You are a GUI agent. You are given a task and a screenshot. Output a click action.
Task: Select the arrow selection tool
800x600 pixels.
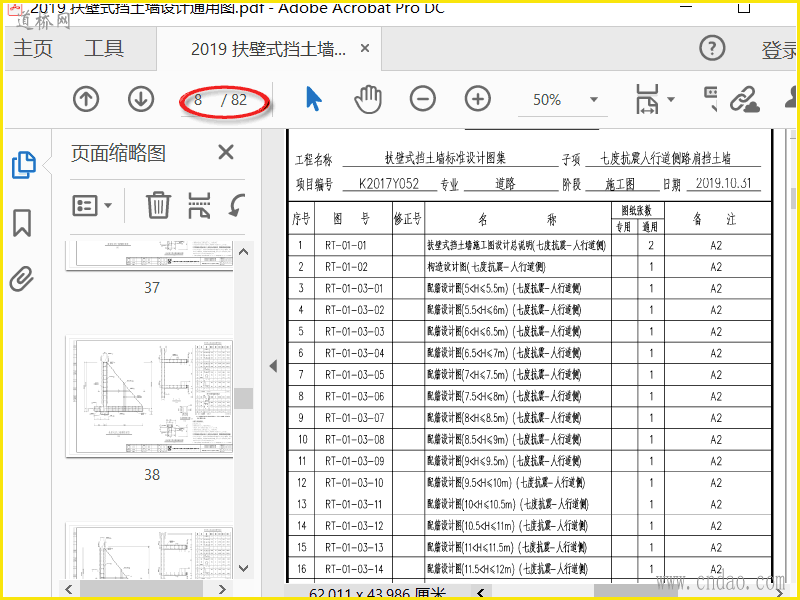tap(314, 99)
